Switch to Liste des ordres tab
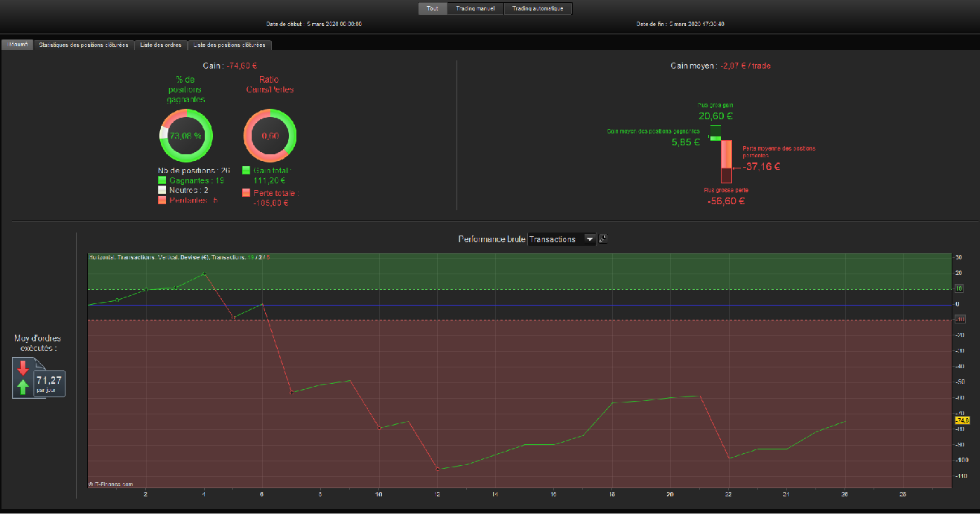This screenshot has height=515, width=980. (161, 45)
